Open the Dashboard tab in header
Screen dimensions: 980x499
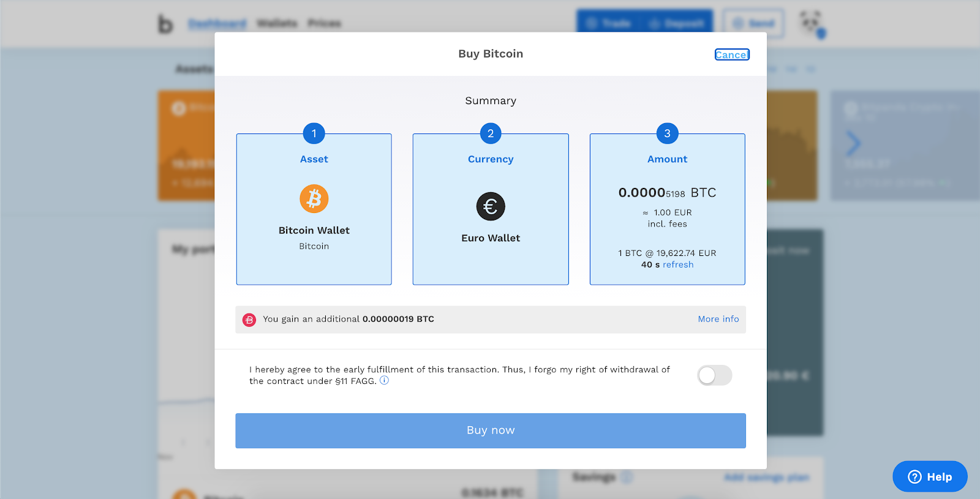[x=217, y=23]
